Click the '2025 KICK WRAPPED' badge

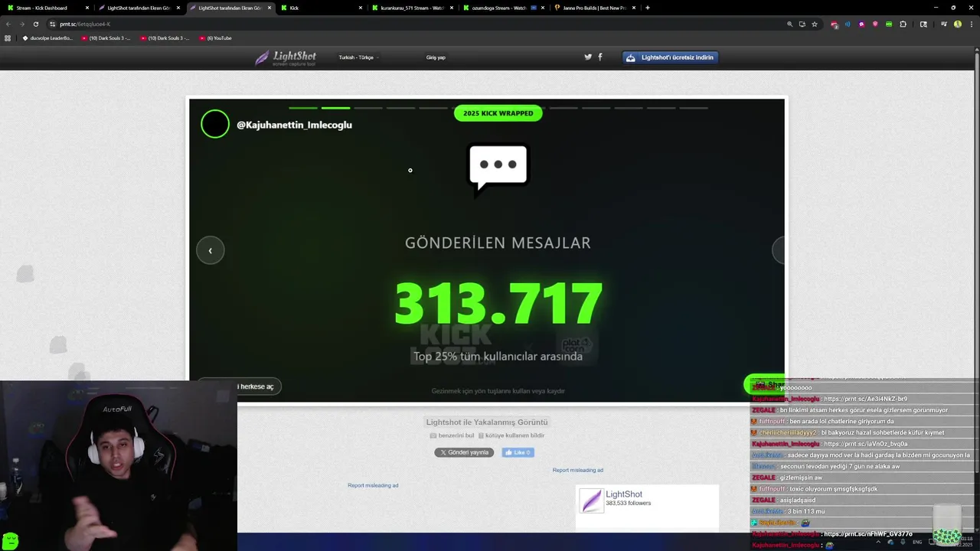(498, 113)
